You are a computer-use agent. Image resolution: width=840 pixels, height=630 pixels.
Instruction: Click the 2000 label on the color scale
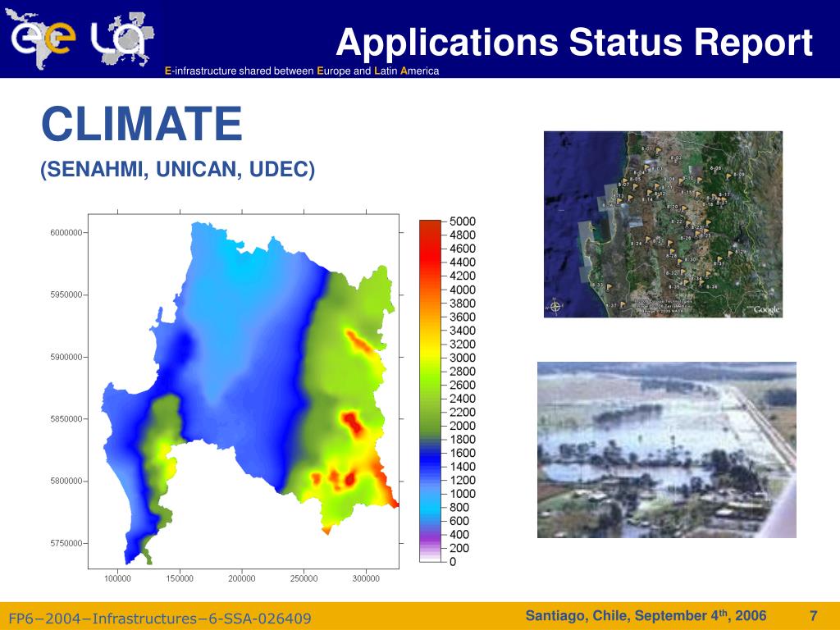coord(463,426)
